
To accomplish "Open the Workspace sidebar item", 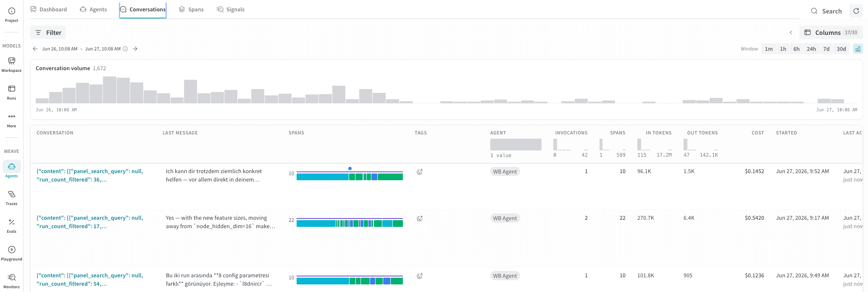I will (x=11, y=64).
